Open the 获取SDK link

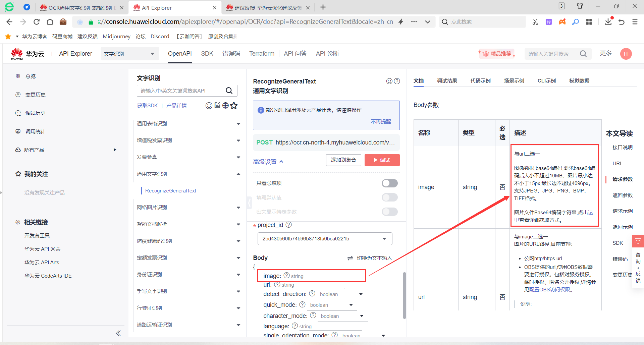pos(147,106)
